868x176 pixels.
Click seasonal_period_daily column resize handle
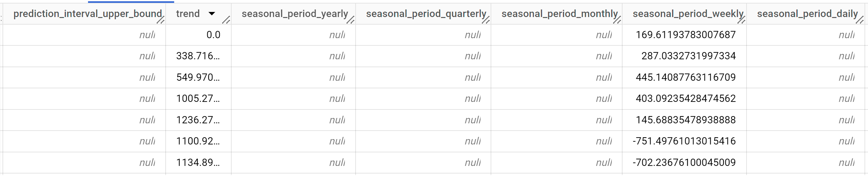[x=859, y=20]
